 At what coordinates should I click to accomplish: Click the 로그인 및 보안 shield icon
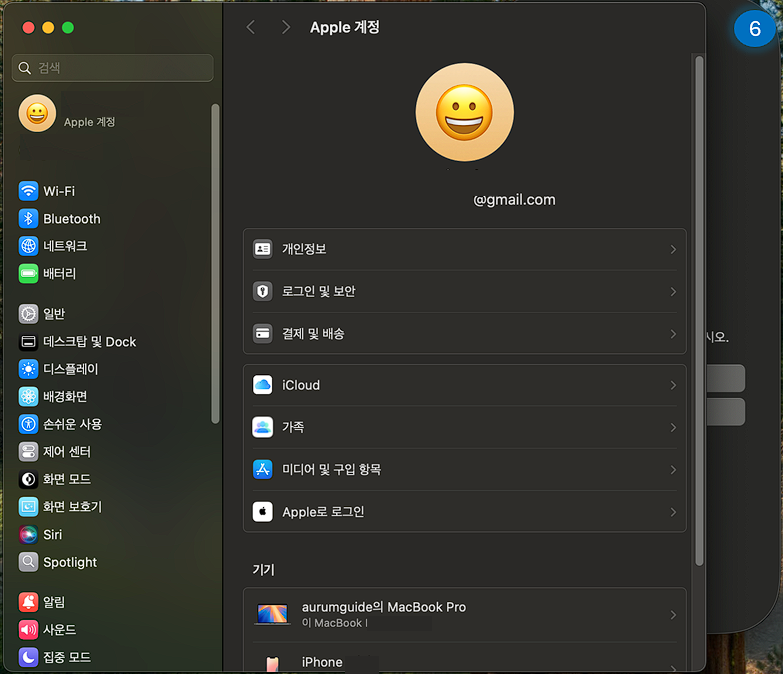pos(263,291)
